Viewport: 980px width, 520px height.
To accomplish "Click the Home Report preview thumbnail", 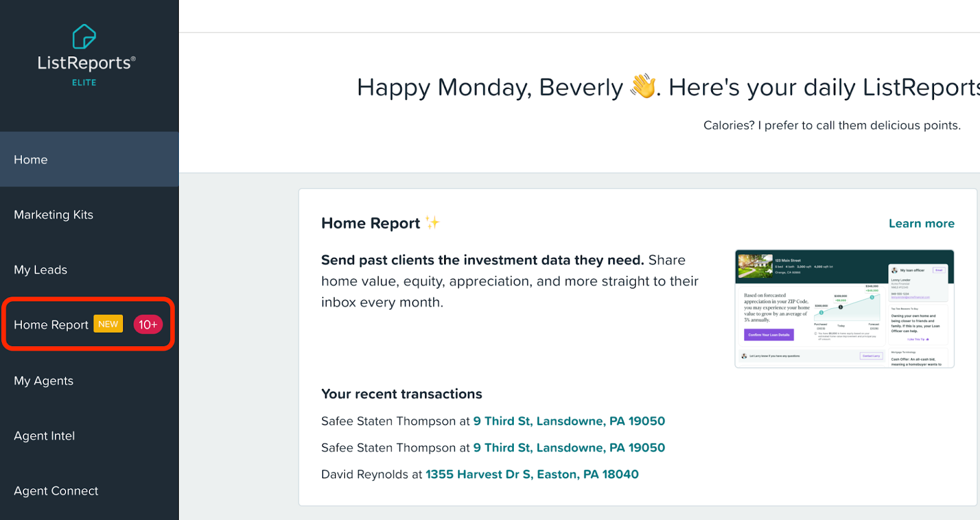I will click(x=845, y=309).
